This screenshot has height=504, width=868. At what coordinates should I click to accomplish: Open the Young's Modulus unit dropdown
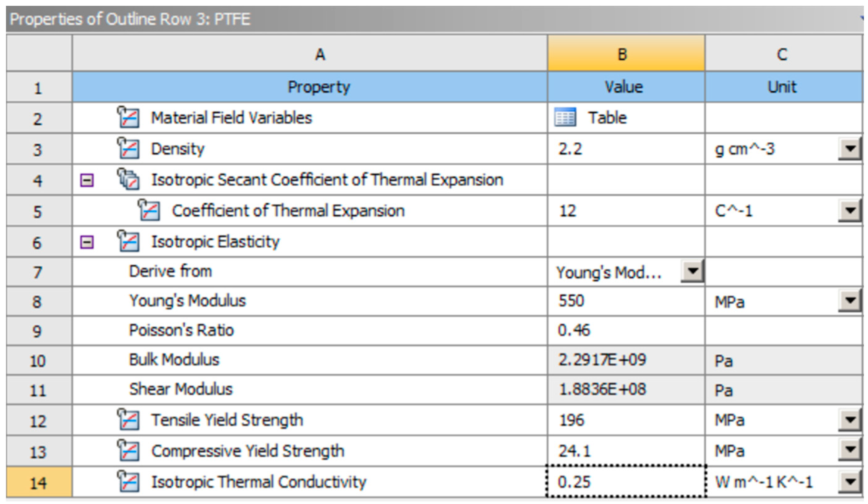click(x=850, y=301)
